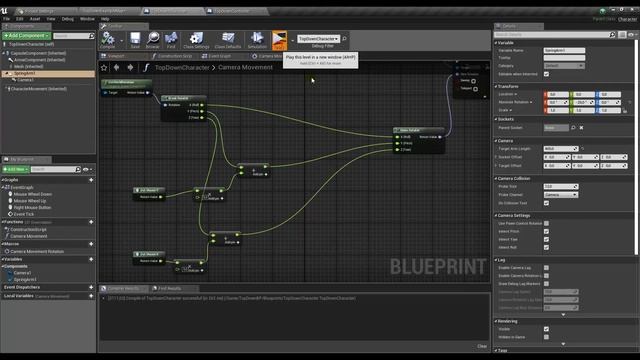Click the Compile toolbar button

pyautogui.click(x=108, y=40)
